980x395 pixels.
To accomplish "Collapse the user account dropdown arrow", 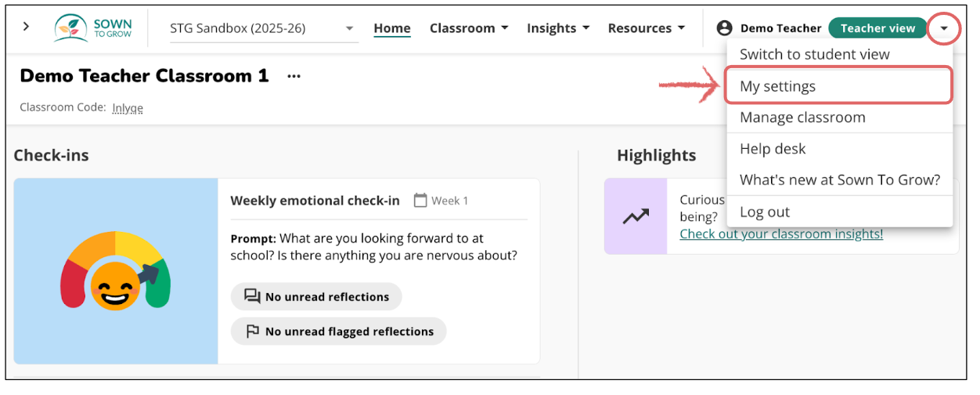I will [x=944, y=28].
